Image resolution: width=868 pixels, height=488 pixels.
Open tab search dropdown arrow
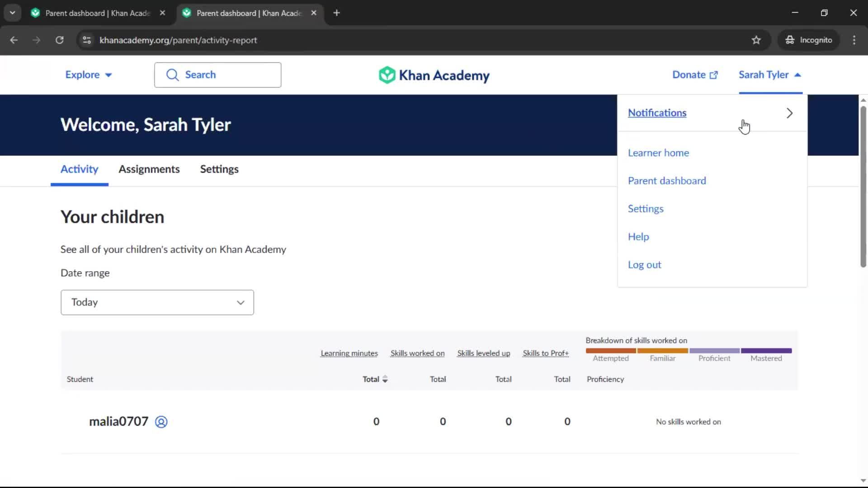[x=13, y=13]
